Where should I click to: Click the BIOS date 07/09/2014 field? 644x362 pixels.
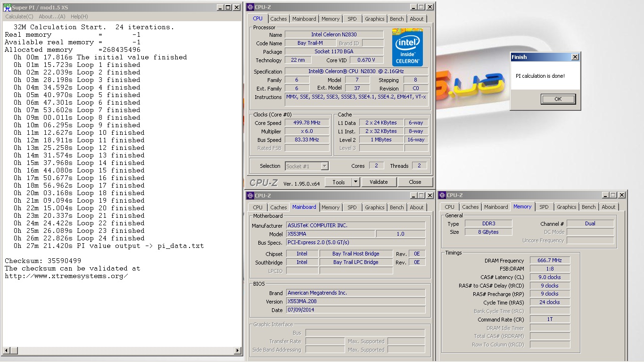pos(355,310)
